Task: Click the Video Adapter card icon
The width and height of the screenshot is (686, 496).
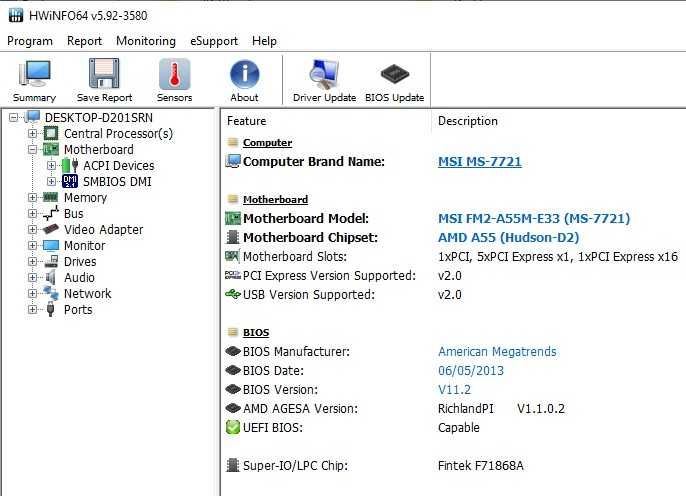Action: coord(51,229)
